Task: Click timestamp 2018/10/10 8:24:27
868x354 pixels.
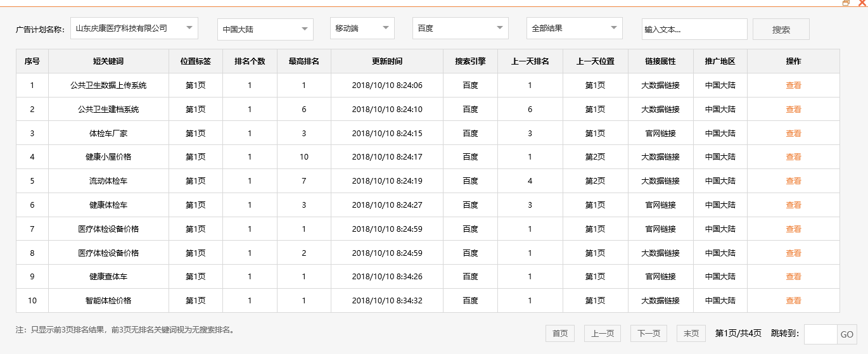Action: (x=387, y=205)
